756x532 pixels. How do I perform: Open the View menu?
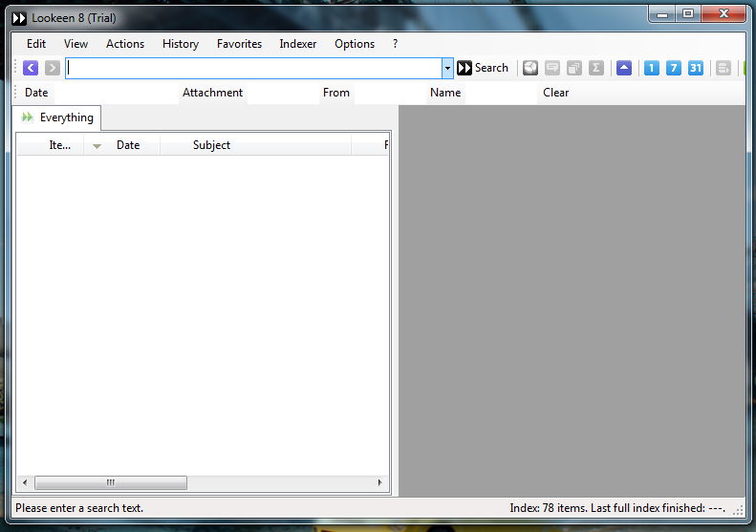pos(76,44)
